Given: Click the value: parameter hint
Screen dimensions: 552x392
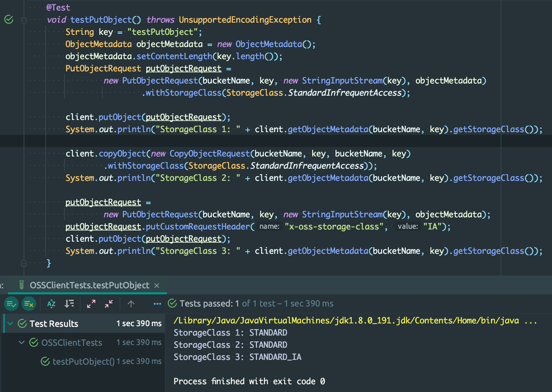Looking at the screenshot, I should pos(408,226).
